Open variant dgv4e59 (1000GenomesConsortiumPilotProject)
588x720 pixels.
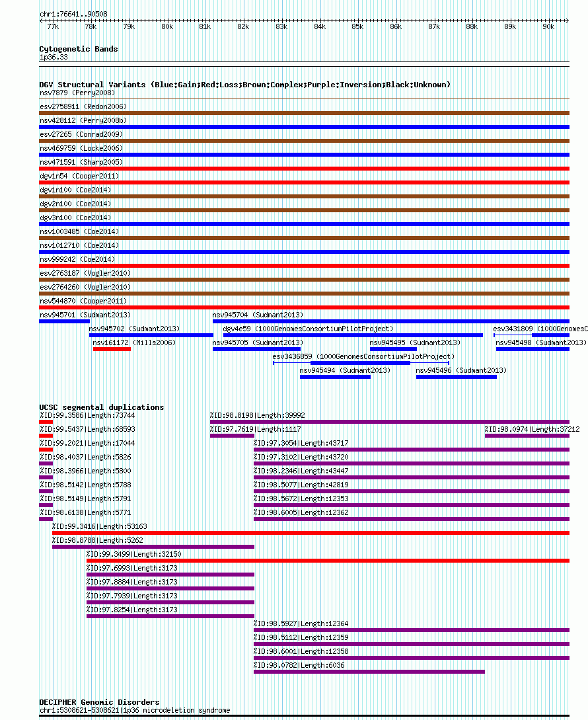(308, 329)
